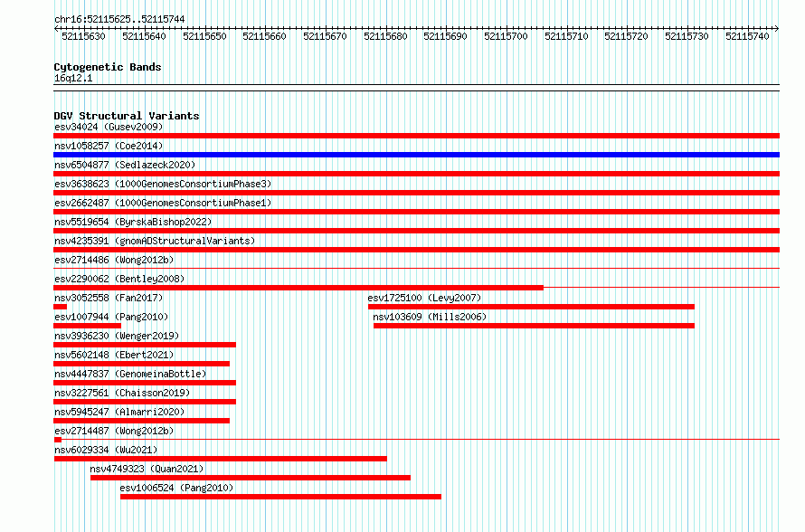Select the esv1725100 (Levy2007) label
Viewport: 805px width, 532px height.
coord(424,298)
